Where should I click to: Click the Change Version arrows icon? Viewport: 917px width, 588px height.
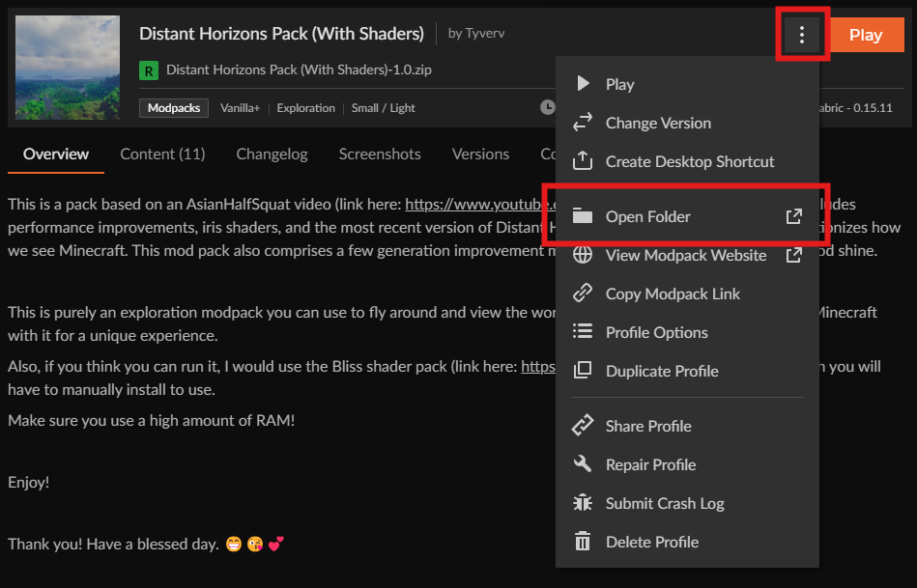(583, 123)
